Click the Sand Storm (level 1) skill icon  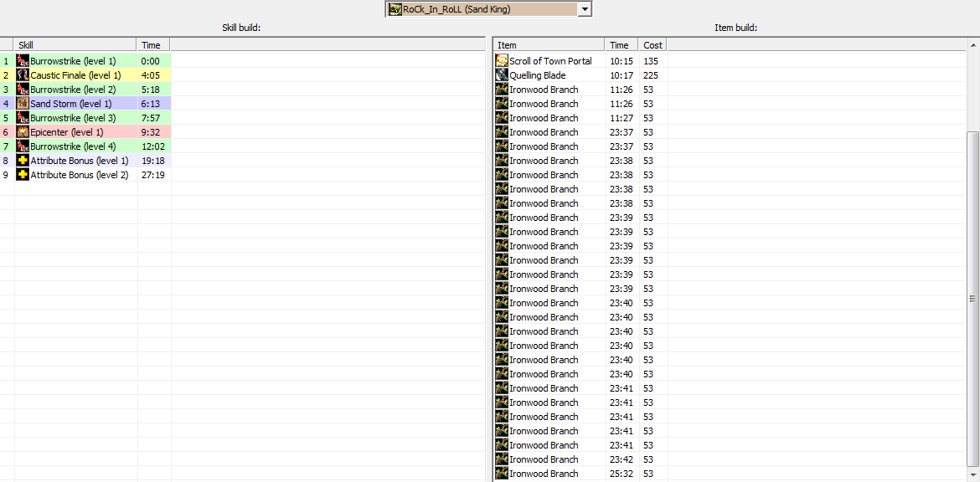[x=23, y=104]
